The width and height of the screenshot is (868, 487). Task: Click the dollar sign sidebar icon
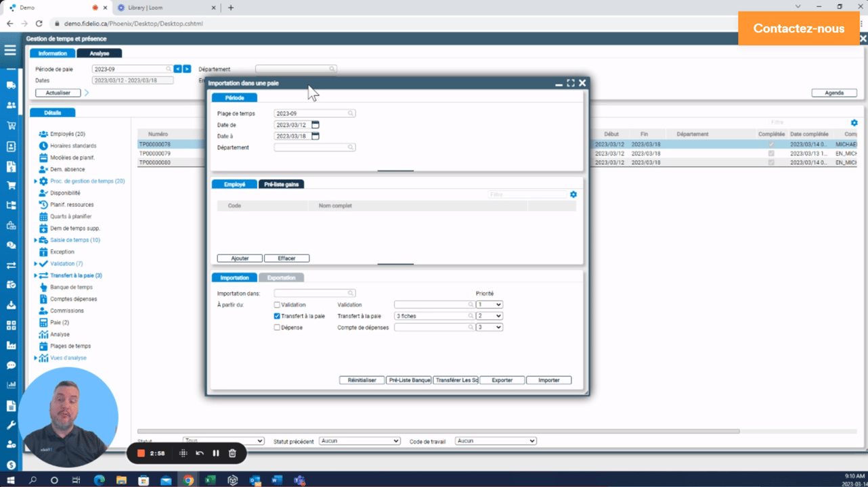pyautogui.click(x=11, y=465)
